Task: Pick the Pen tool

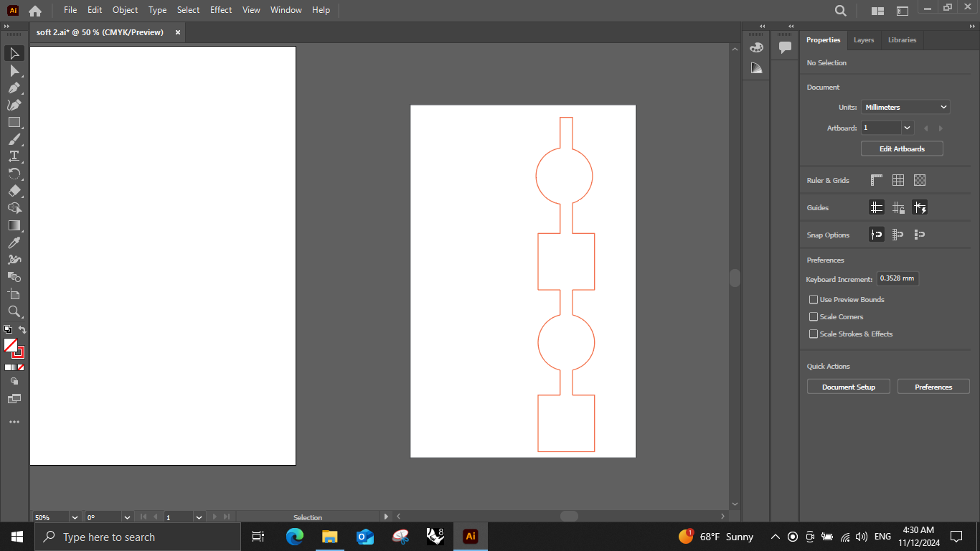Action: pyautogui.click(x=14, y=88)
